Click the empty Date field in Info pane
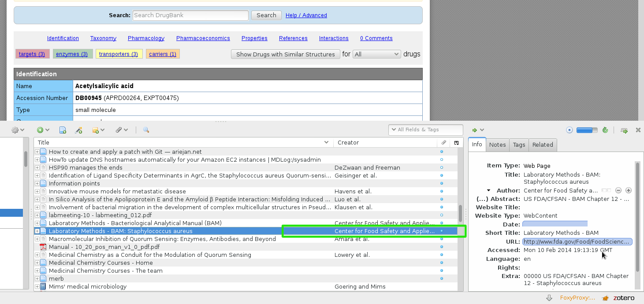Viewport: 644px width, 304px height. tap(555, 224)
